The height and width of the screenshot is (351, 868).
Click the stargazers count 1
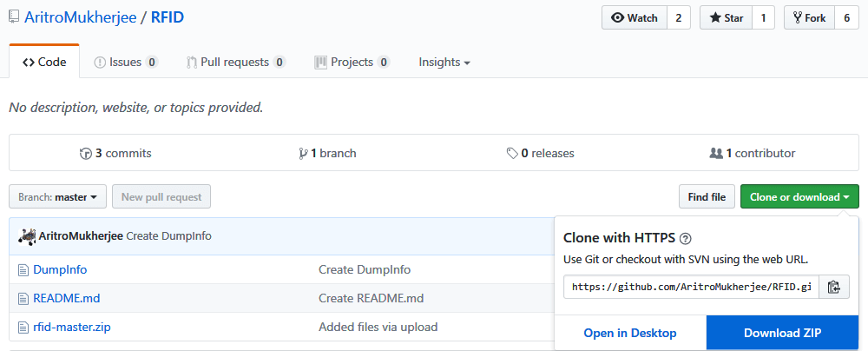pos(763,17)
